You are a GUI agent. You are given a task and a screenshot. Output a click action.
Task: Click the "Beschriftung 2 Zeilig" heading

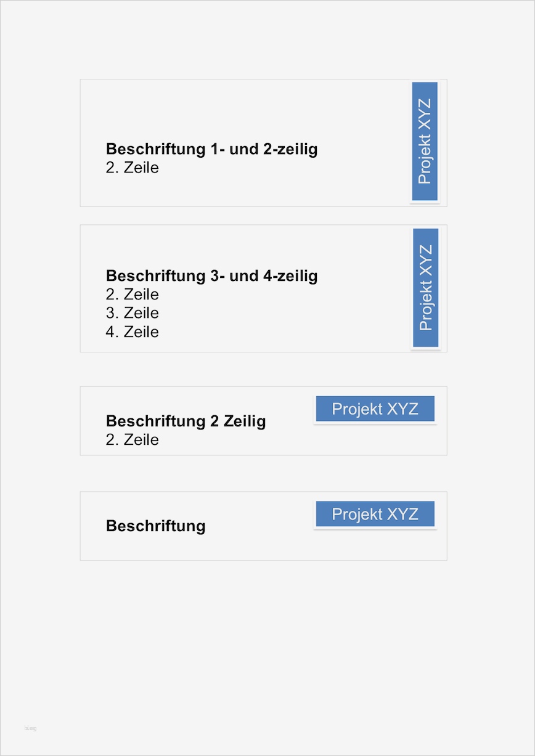click(186, 421)
